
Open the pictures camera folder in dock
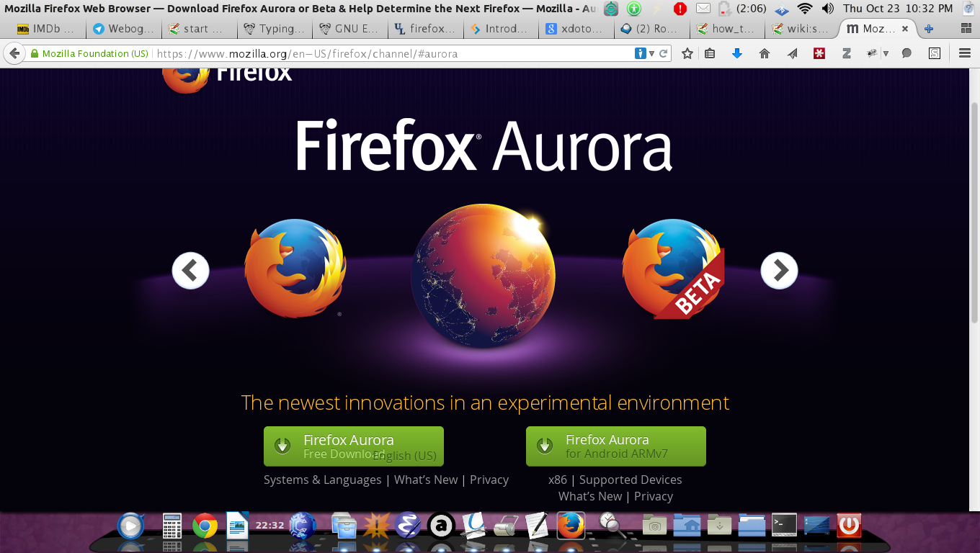click(654, 526)
